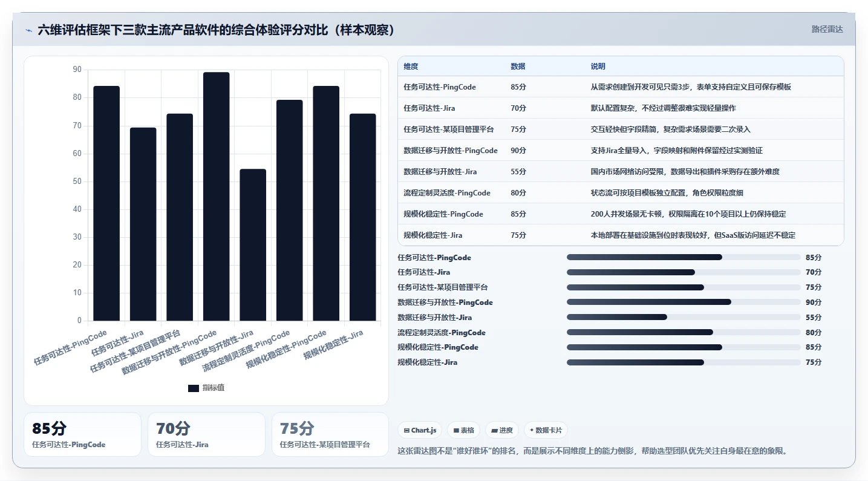Select table cell 任务可达性-PingCode
The width and height of the screenshot is (868, 481).
440,87
